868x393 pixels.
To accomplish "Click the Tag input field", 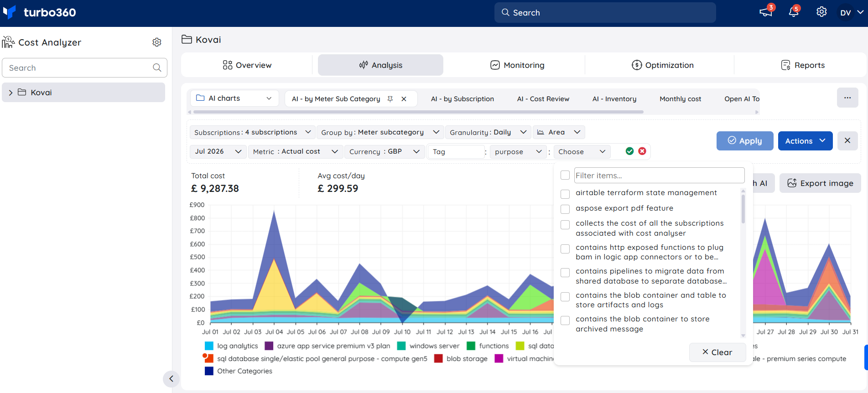I will [456, 151].
